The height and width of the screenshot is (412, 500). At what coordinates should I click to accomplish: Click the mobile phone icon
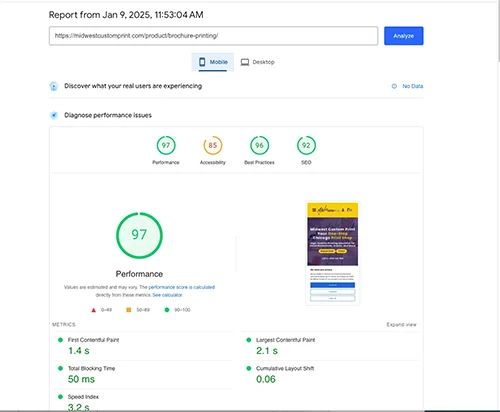click(202, 62)
